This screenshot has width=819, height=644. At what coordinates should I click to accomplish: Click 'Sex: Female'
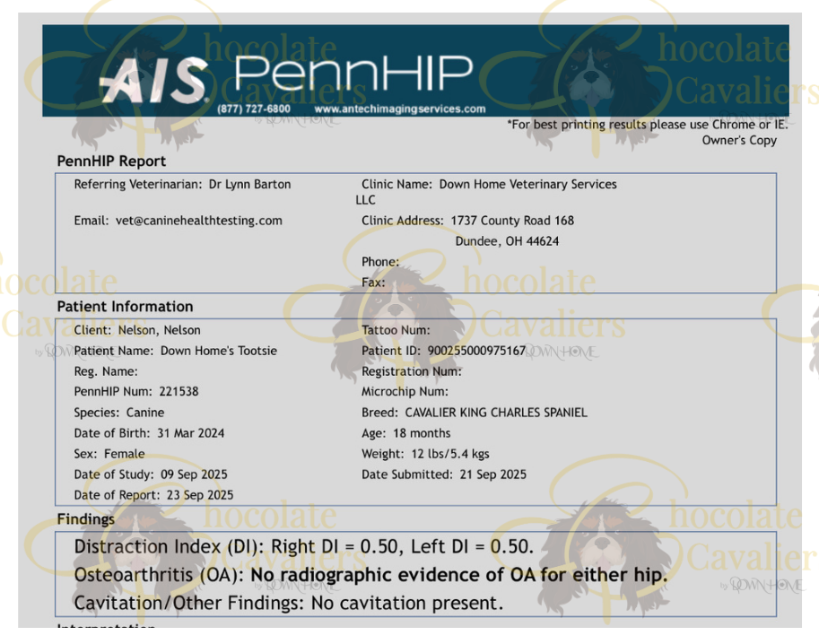pyautogui.click(x=109, y=454)
